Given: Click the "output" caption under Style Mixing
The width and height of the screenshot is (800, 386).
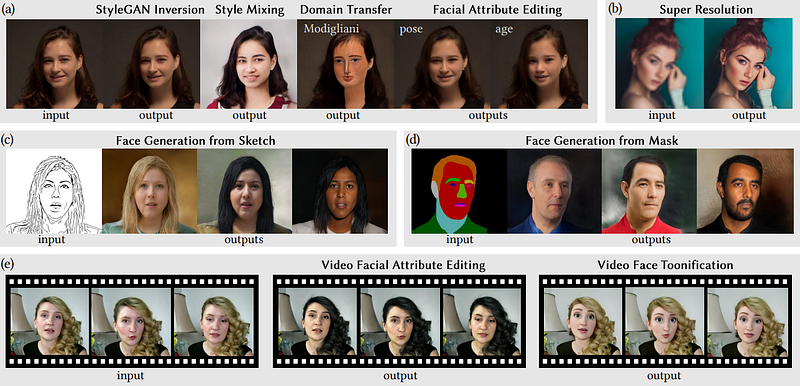Looking at the screenshot, I should pyautogui.click(x=249, y=115).
